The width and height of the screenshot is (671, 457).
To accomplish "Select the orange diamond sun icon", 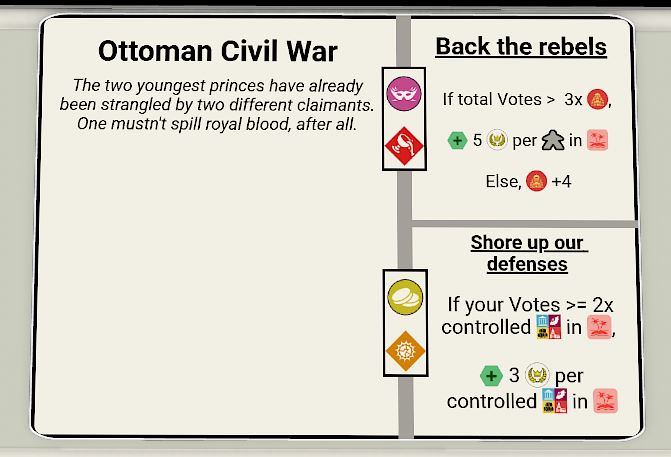I will (x=404, y=352).
